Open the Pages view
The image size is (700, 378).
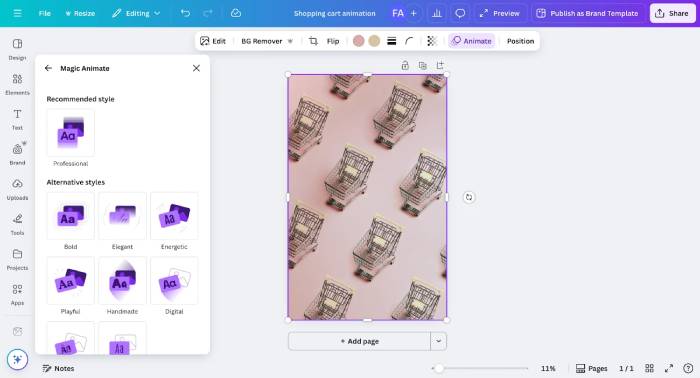pos(591,368)
